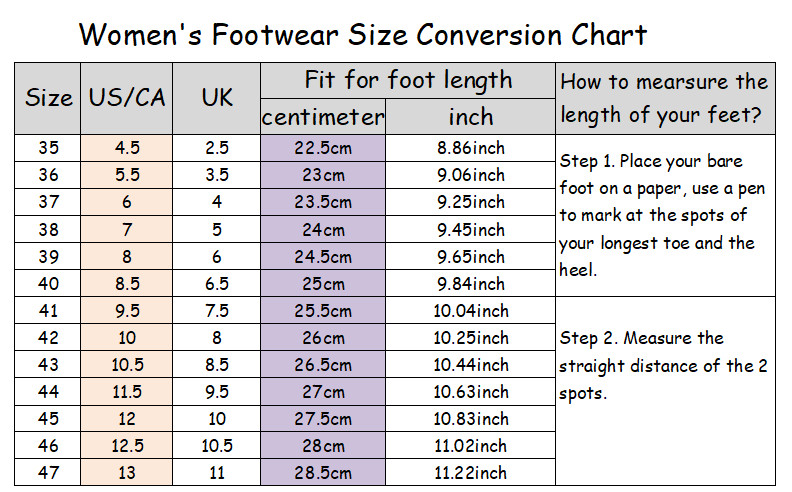The width and height of the screenshot is (792, 492).
Task: Click the 9.25inch cell
Action: (x=471, y=202)
